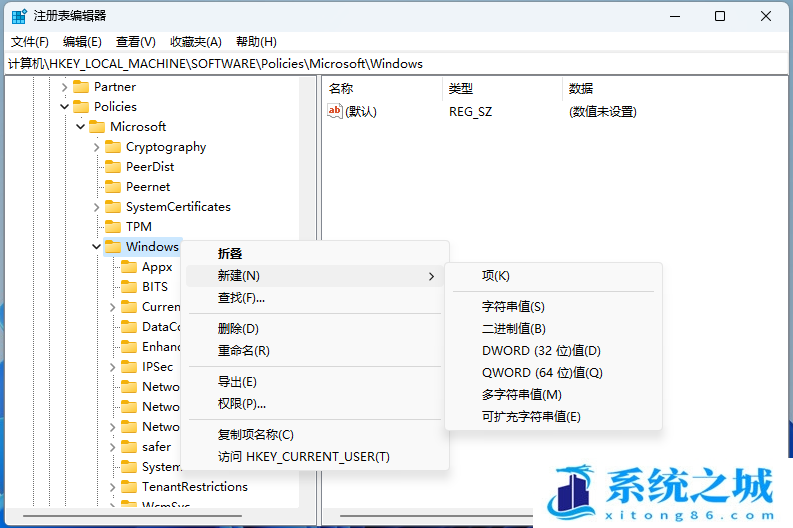Click 权限(P)... in the context menu

pos(241,404)
